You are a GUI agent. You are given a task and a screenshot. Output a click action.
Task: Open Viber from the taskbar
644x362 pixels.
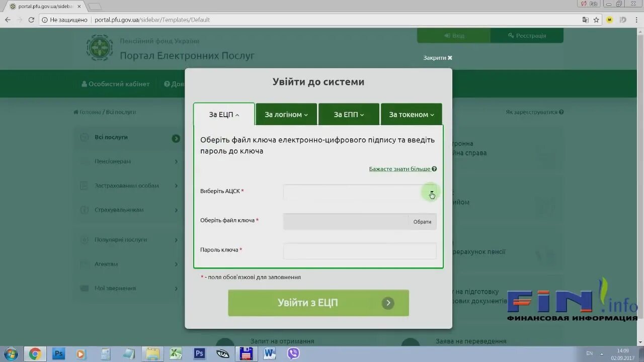pyautogui.click(x=293, y=354)
